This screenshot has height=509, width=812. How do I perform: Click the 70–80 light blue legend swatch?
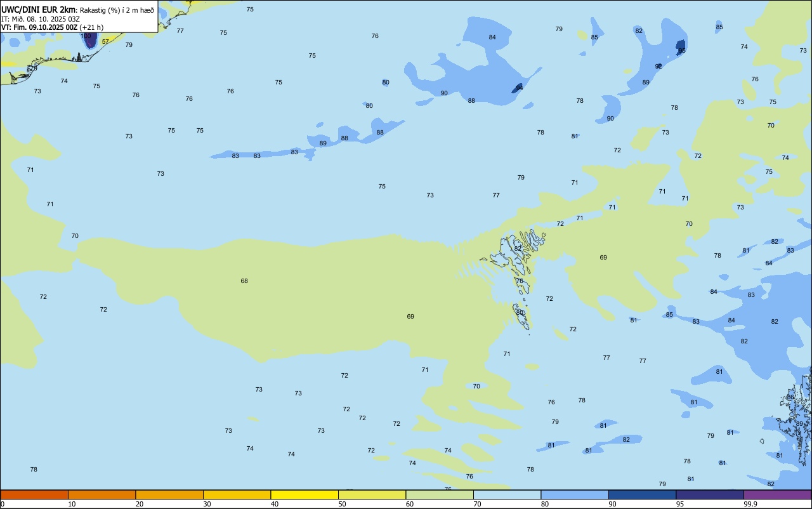pos(507,494)
